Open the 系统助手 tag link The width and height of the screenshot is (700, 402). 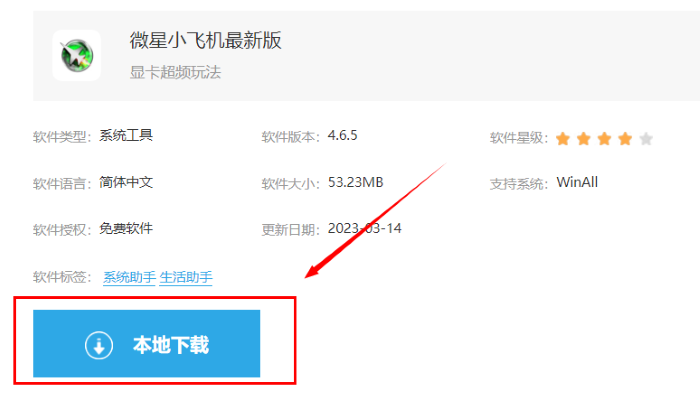point(129,277)
